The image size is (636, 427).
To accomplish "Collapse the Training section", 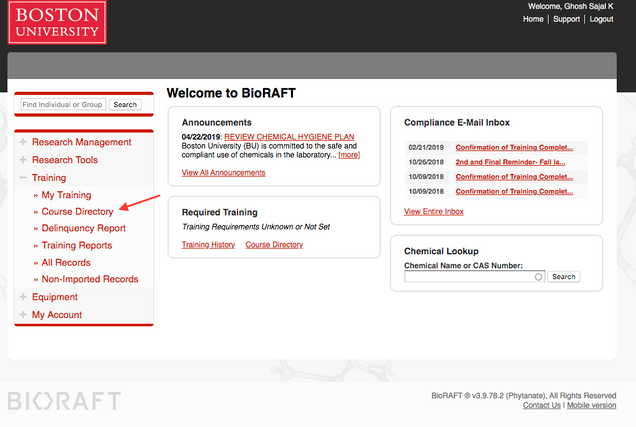I will click(x=23, y=178).
